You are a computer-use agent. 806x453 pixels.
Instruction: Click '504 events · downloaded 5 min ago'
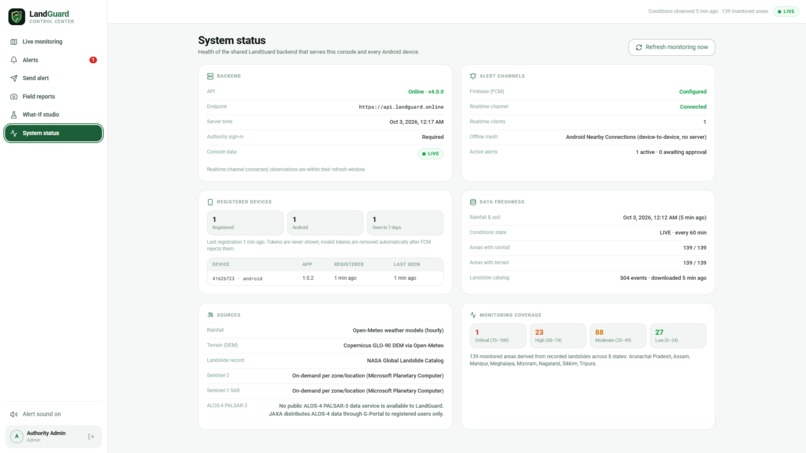point(663,278)
